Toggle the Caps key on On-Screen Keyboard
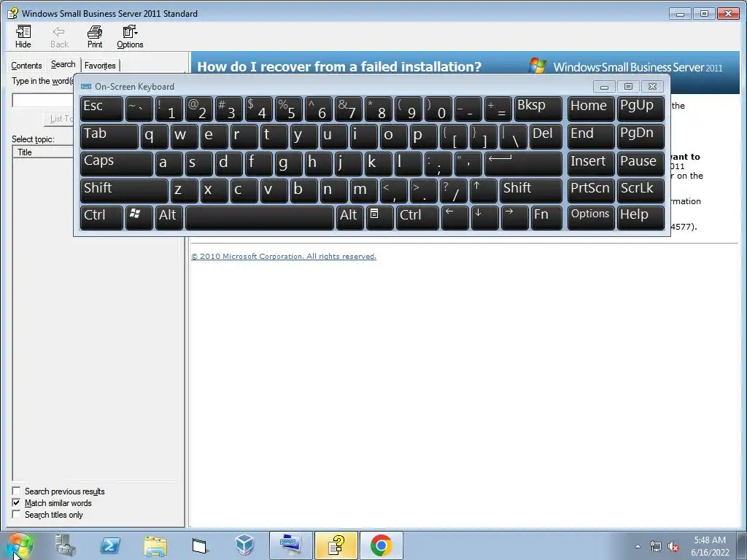747x560 pixels. [116, 163]
